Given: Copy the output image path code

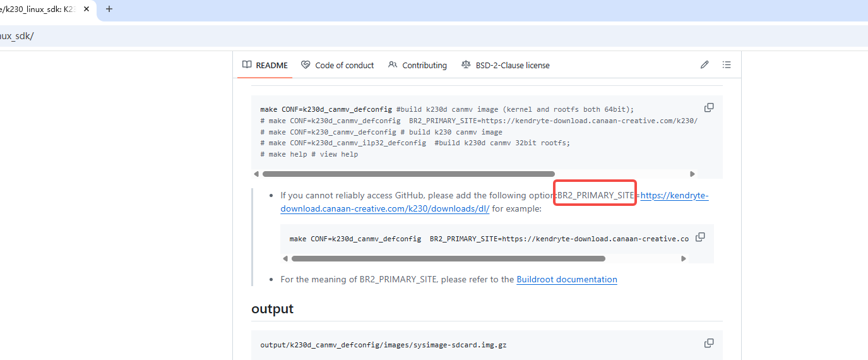Looking at the screenshot, I should [709, 344].
